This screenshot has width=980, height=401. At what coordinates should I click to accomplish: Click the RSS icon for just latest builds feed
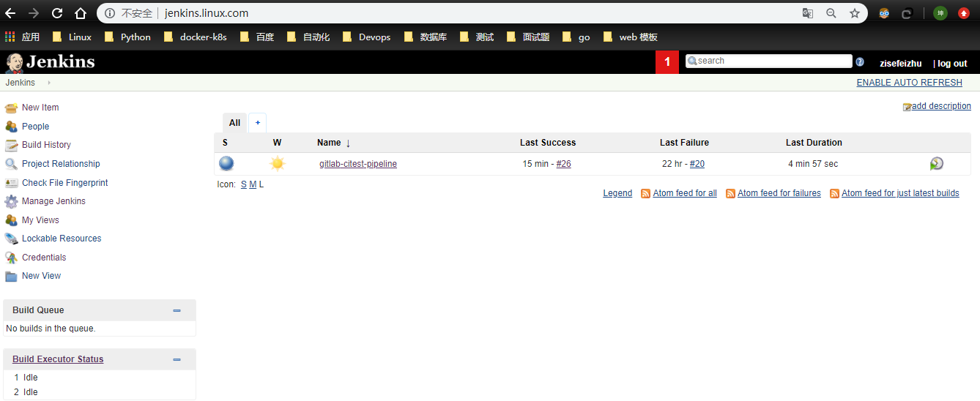click(834, 193)
